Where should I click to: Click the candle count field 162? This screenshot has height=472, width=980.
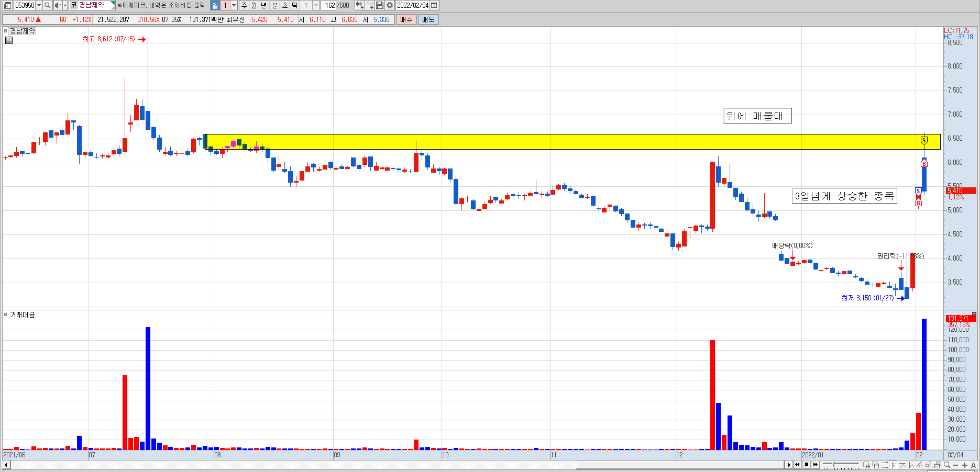[329, 5]
